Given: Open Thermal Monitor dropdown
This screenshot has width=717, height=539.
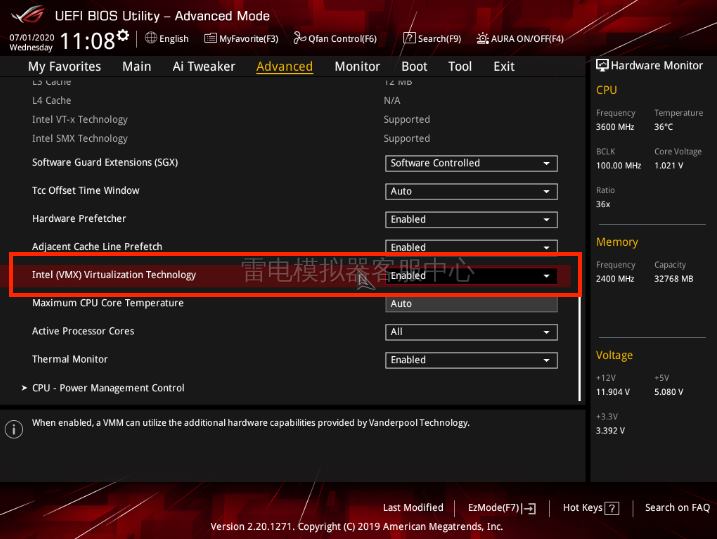Looking at the screenshot, I should 471,360.
